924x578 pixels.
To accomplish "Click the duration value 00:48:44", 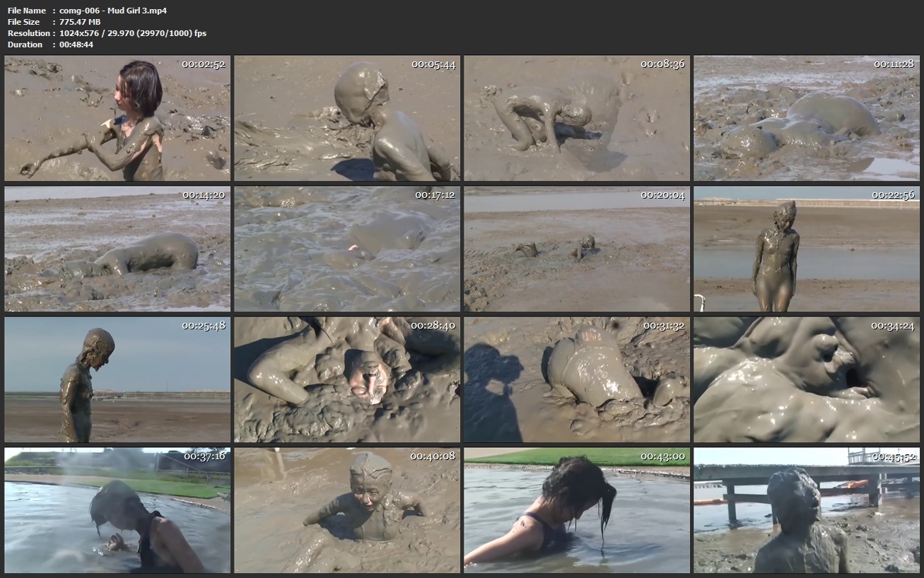I will pyautogui.click(x=76, y=45).
